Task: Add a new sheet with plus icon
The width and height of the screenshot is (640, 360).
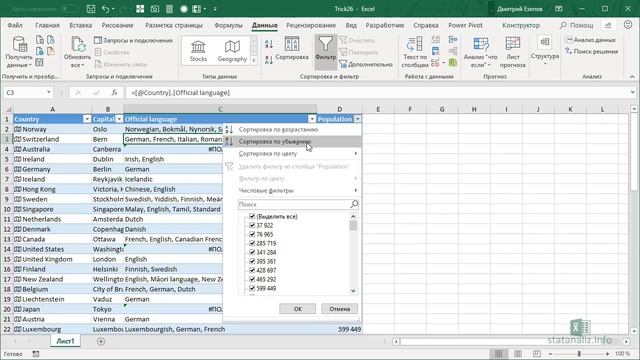Action: point(101,341)
